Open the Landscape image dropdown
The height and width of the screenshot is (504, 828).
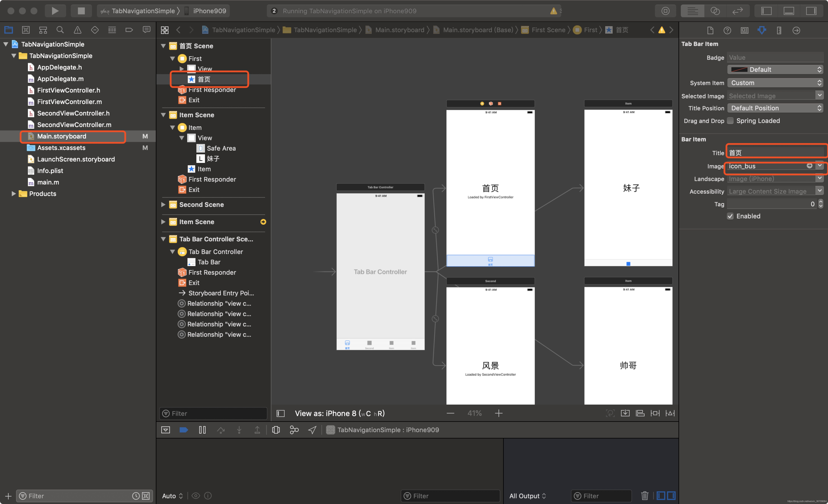(820, 178)
